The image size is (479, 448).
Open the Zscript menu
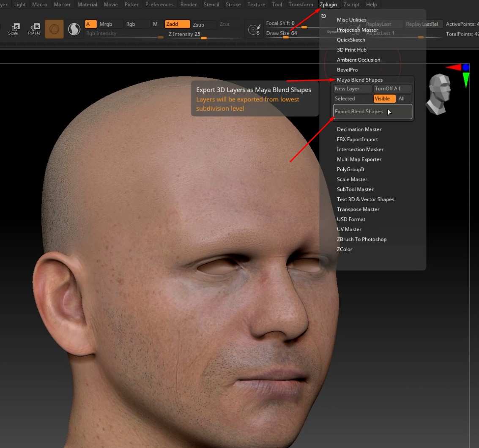pyautogui.click(x=351, y=5)
